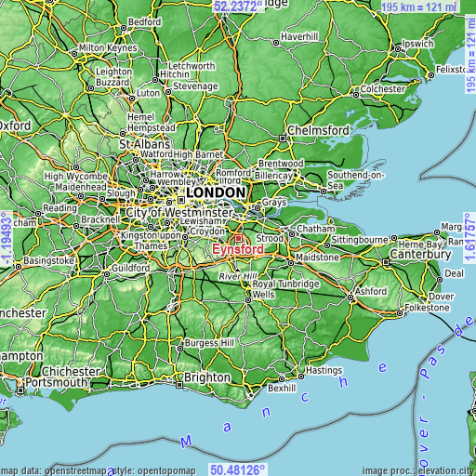Click the Colchester town marker
Viewport: 476px width, 476px height.
(x=356, y=95)
